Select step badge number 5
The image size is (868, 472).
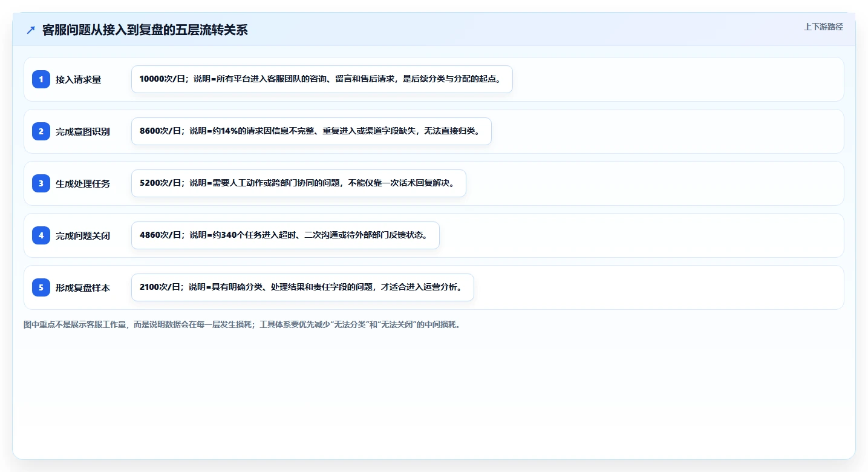click(41, 287)
